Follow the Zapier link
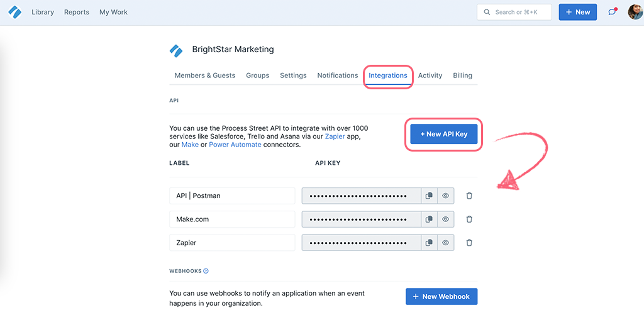Viewport: 644px width, 322px height. click(x=336, y=136)
